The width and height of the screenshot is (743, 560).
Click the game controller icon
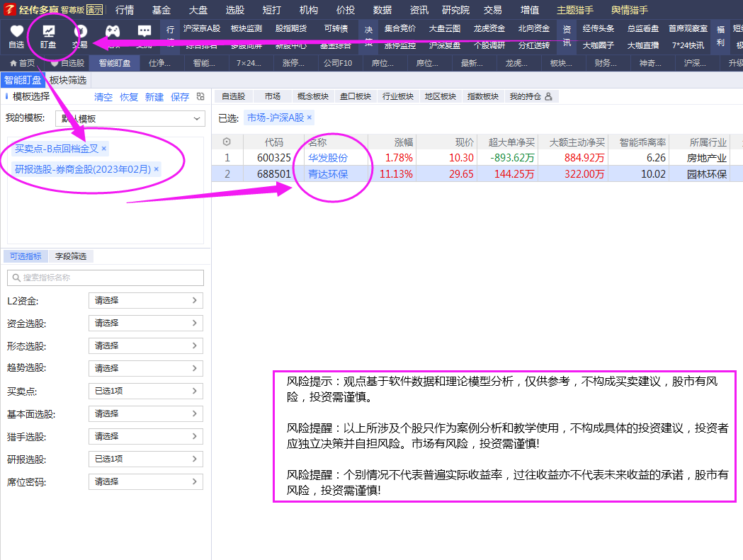point(113,31)
